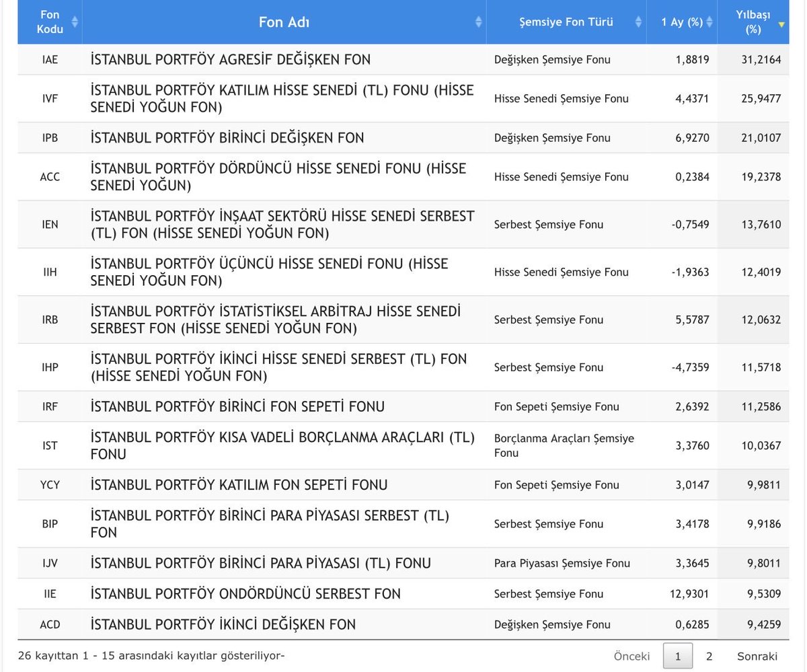Open page 2 of results
The width and height of the screenshot is (807, 672).
(x=709, y=656)
